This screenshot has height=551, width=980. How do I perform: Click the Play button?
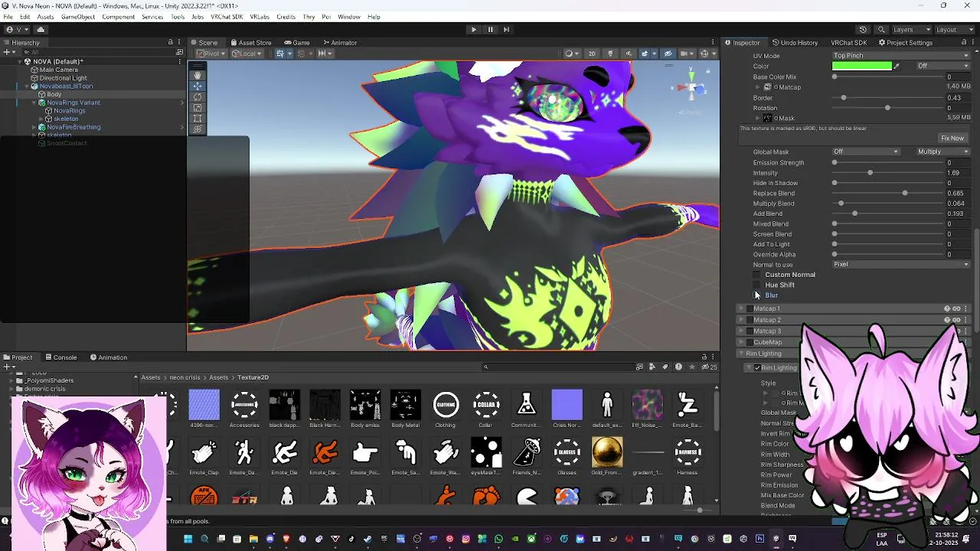click(473, 30)
